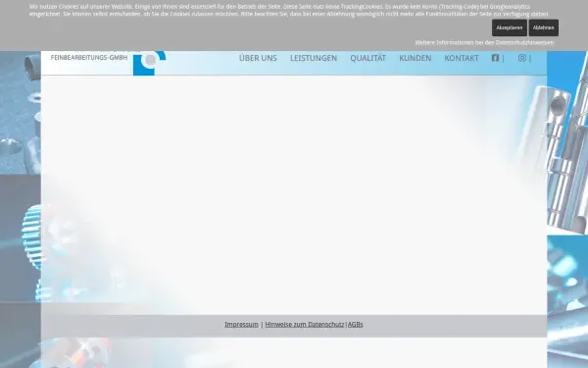Open the QUALITÄT menu
Viewport: 588px width, 368px height.
click(x=367, y=58)
